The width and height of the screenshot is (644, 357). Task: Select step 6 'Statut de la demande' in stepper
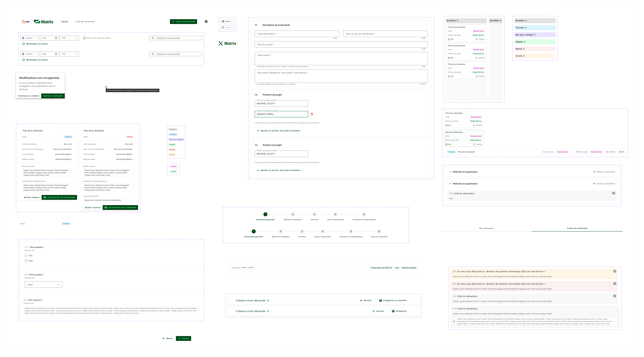coord(379,231)
